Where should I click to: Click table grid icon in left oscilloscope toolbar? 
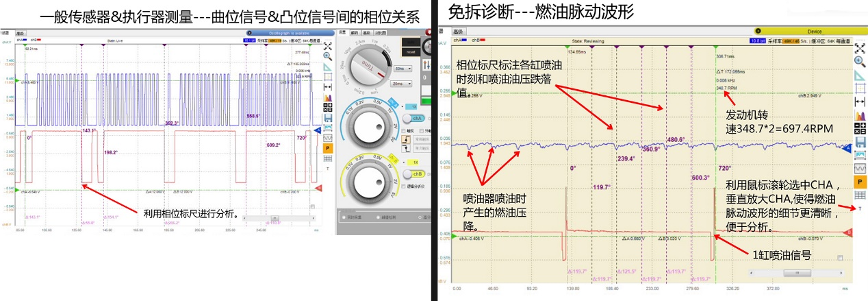tap(327, 158)
